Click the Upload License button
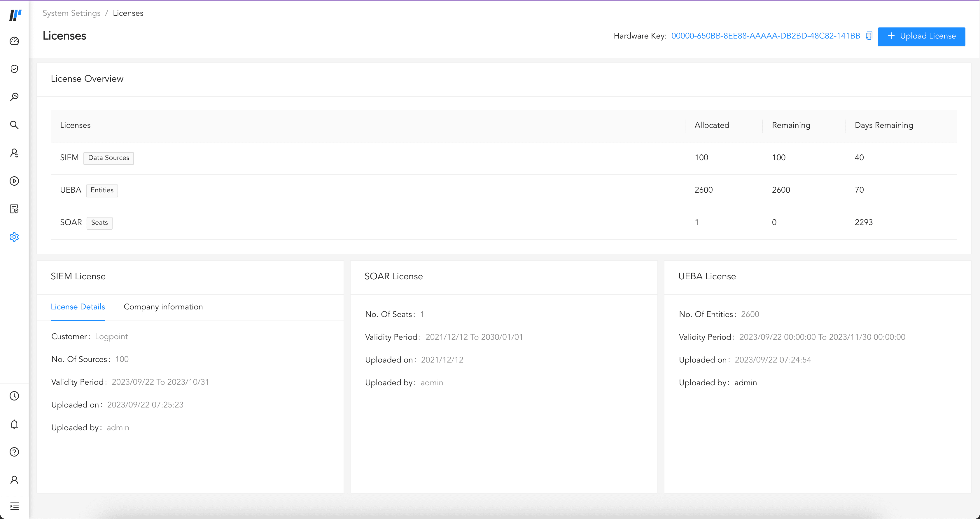This screenshot has width=980, height=519. 921,36
